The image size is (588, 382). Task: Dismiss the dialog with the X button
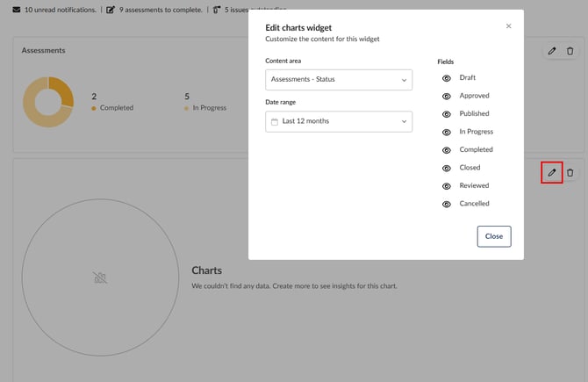(x=508, y=26)
